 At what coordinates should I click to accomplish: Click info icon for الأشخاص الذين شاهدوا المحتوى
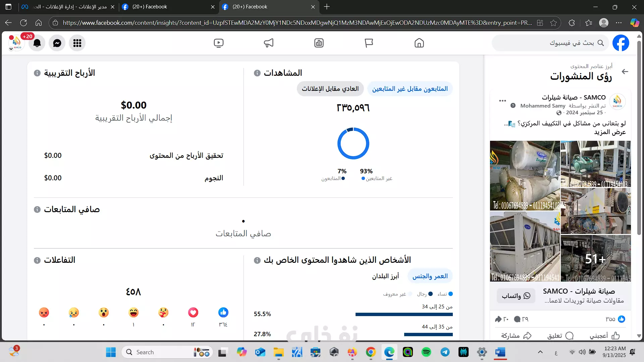pos(257,260)
